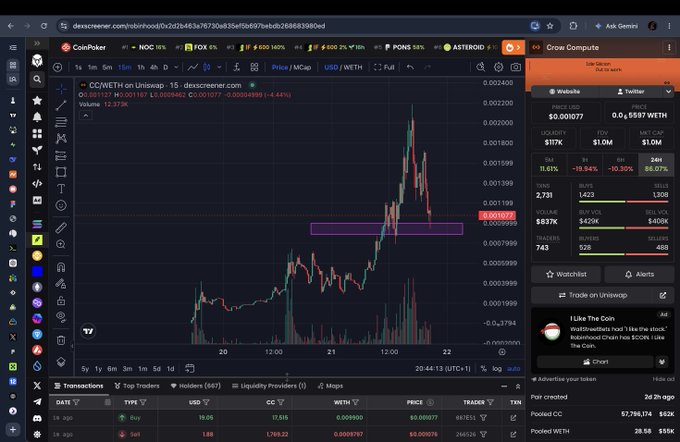Image resolution: width=680 pixels, height=442 pixels.
Task: Select the zoom-in tool
Action: 61,244
